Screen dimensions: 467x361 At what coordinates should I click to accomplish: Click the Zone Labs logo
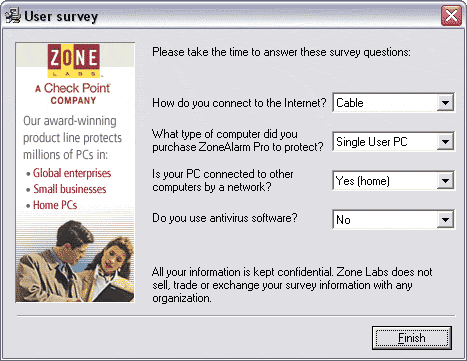click(74, 60)
